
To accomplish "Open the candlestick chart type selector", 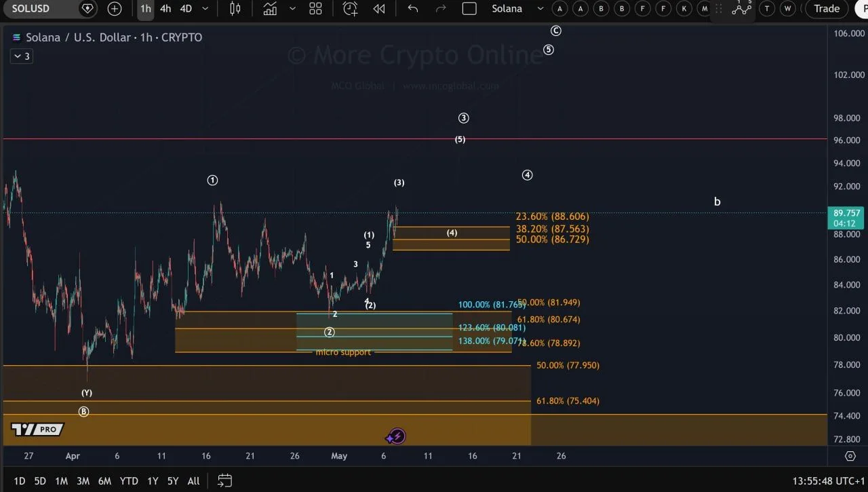I will tap(235, 9).
